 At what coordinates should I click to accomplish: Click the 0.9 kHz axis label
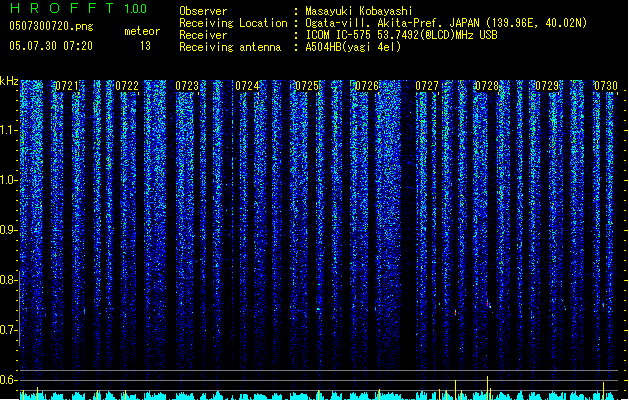coord(8,230)
